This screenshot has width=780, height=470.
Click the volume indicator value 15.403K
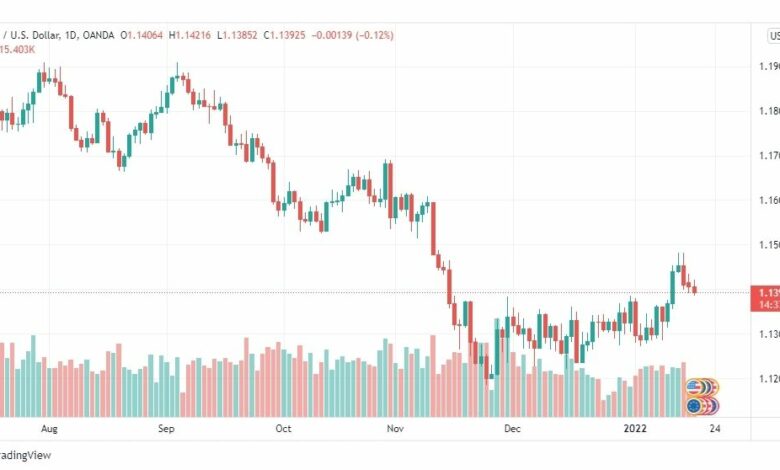click(x=17, y=49)
